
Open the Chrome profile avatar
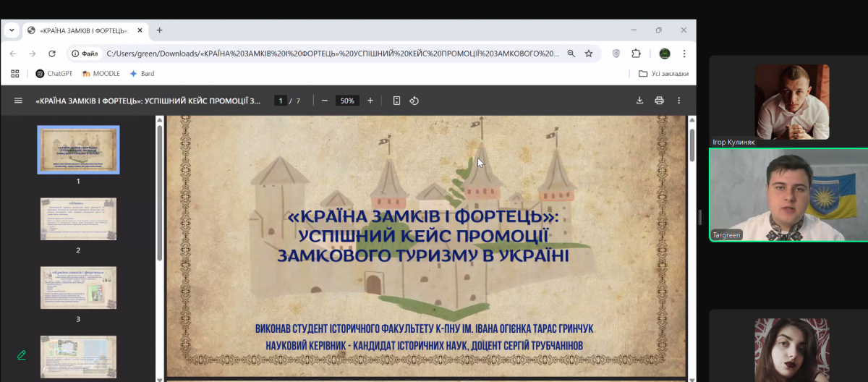665,54
